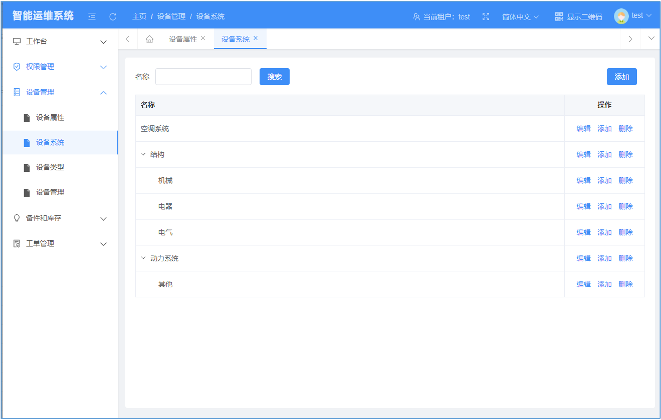Close the 设备属性 tab
Image resolution: width=661 pixels, height=420 pixels.
pos(203,38)
